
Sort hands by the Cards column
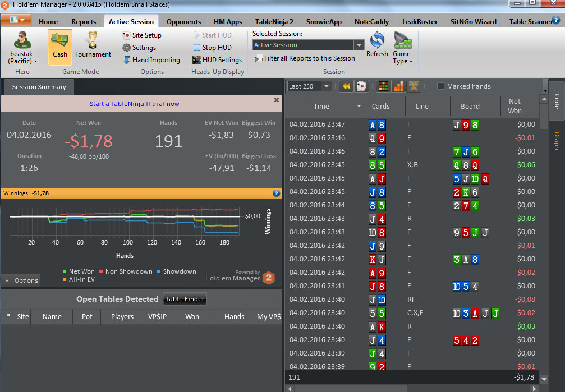tap(380, 107)
